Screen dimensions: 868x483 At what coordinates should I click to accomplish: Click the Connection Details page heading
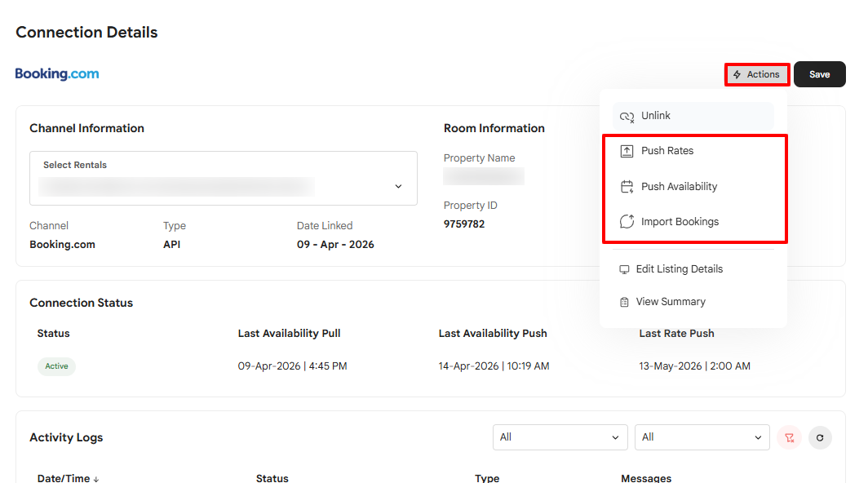pyautogui.click(x=87, y=32)
